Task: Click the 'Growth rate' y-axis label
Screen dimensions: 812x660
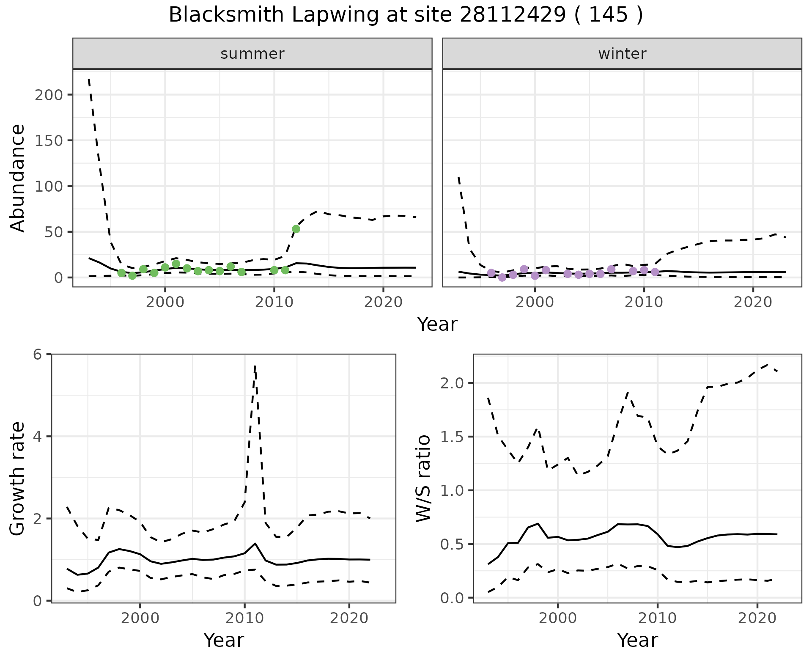Action: (17, 478)
